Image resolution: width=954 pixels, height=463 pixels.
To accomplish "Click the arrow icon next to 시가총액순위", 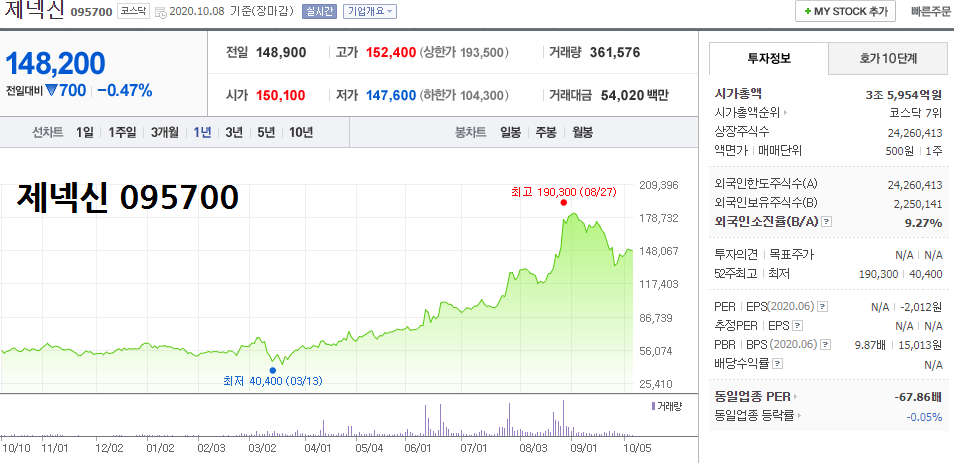I will (785, 113).
